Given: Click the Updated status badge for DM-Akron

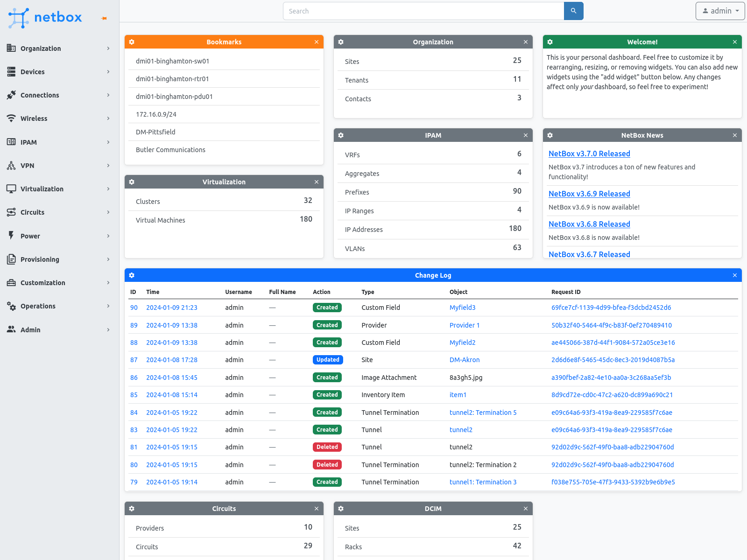Looking at the screenshot, I should coord(328,360).
